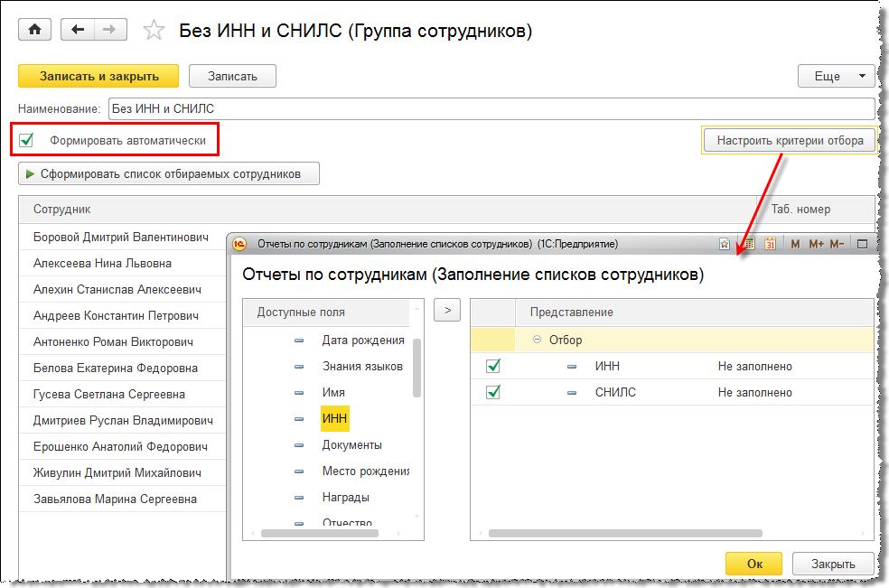Go to the home page icon
The image size is (889, 588).
[34, 30]
